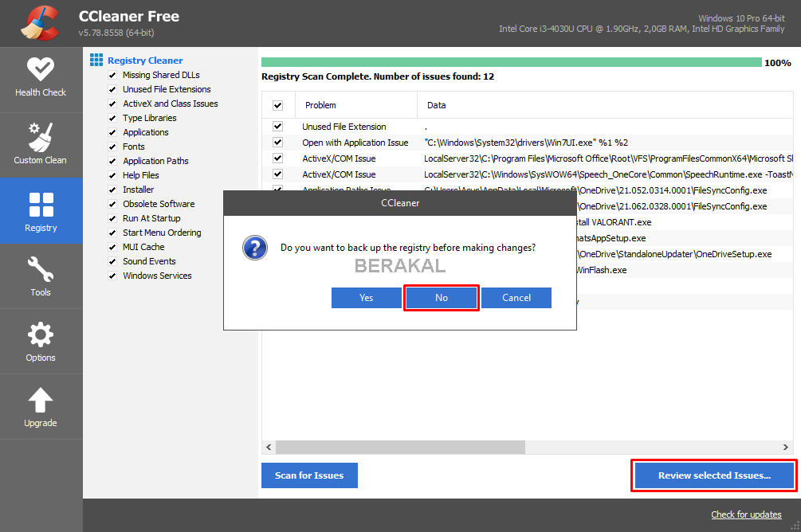The width and height of the screenshot is (801, 532).
Task: Click Registry Cleaner heading
Action: [x=145, y=61]
